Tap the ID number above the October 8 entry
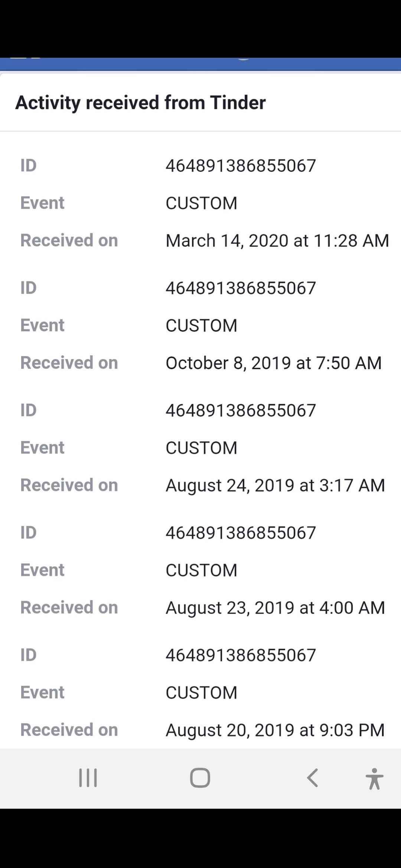 [241, 288]
